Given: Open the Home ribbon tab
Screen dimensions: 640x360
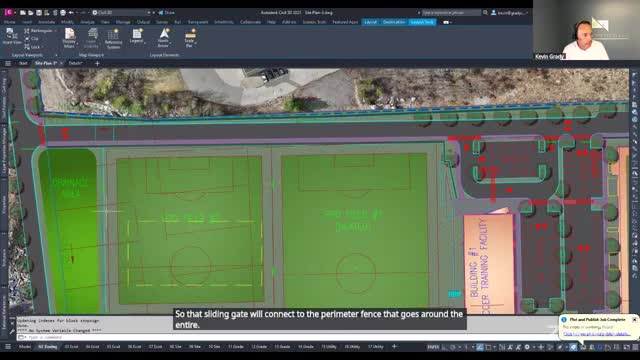Looking at the screenshot, I should point(9,22).
